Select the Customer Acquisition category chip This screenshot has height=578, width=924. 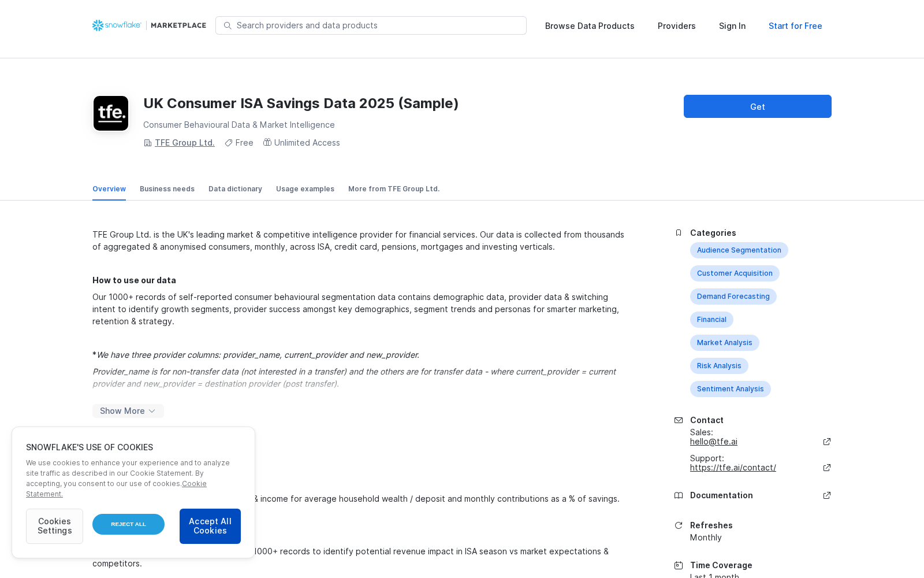(735, 273)
